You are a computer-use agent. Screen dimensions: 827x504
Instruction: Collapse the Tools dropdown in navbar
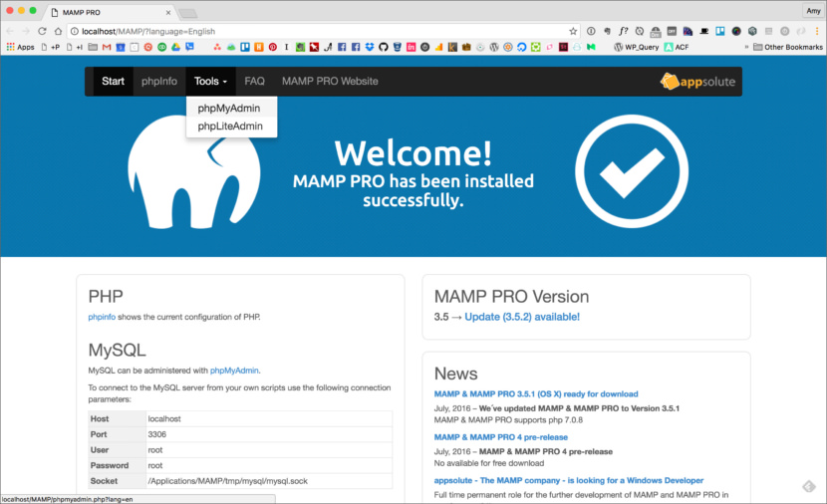coord(210,82)
